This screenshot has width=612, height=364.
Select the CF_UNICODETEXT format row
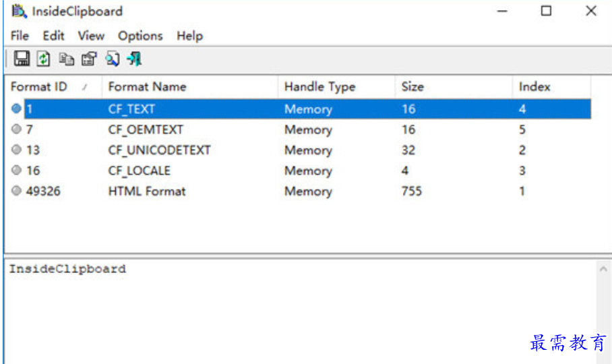[x=301, y=150]
